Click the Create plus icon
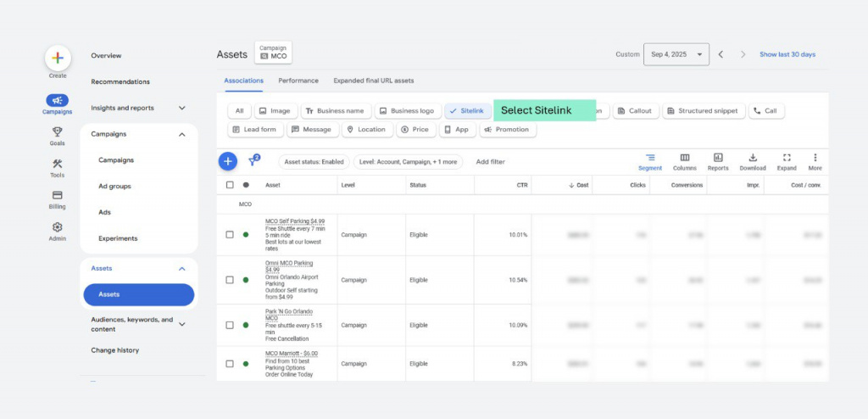The image size is (868, 419). (x=58, y=58)
